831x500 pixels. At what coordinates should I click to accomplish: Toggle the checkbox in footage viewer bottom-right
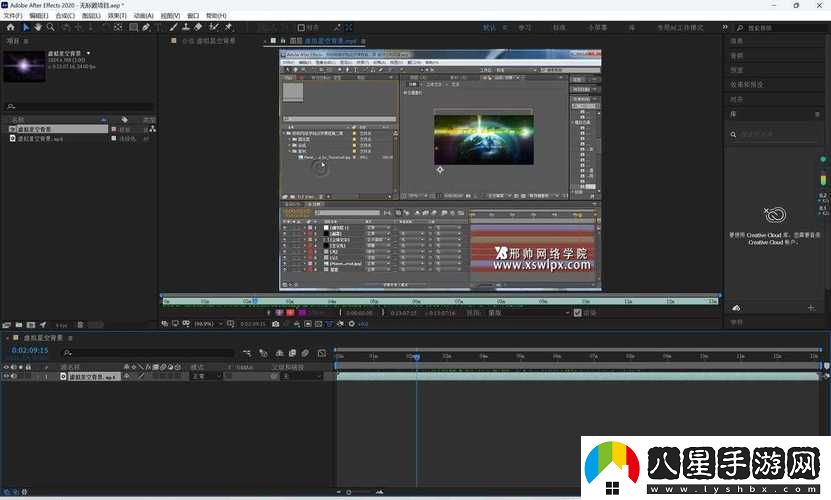point(577,312)
